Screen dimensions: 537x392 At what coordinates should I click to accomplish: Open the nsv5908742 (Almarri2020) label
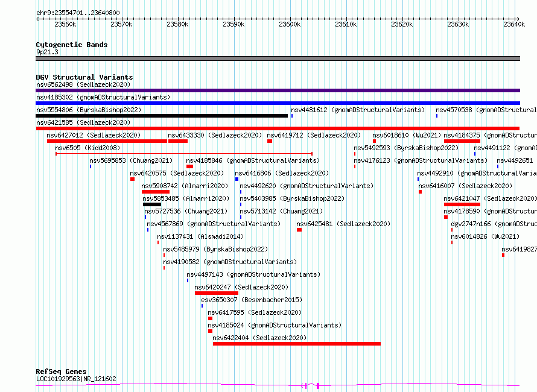[x=185, y=186]
